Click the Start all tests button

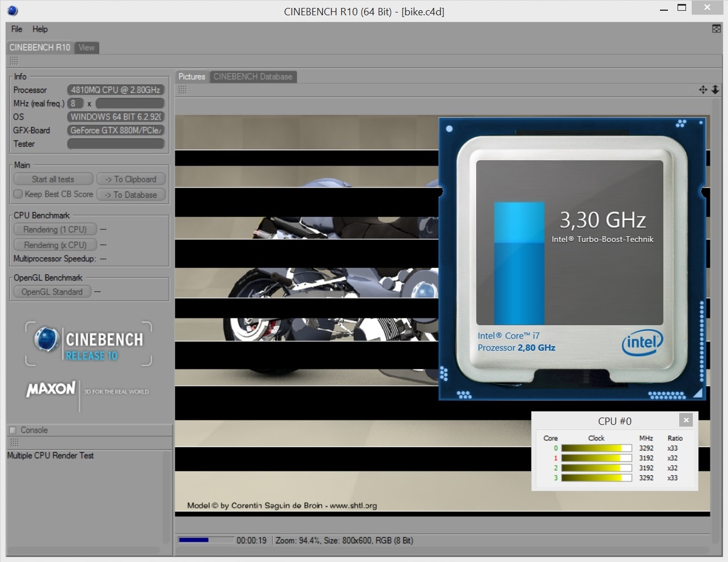[53, 179]
